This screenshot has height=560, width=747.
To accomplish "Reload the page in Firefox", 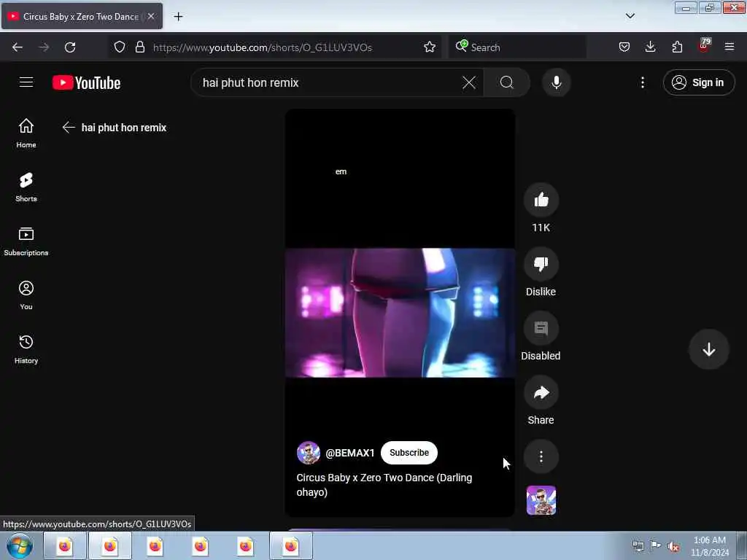I will pyautogui.click(x=70, y=47).
